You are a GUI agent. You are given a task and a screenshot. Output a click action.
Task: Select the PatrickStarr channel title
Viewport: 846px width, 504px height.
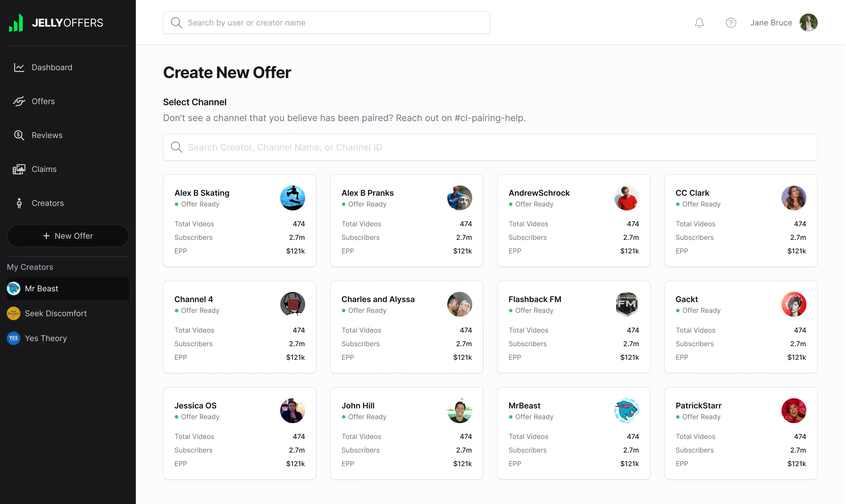click(698, 406)
